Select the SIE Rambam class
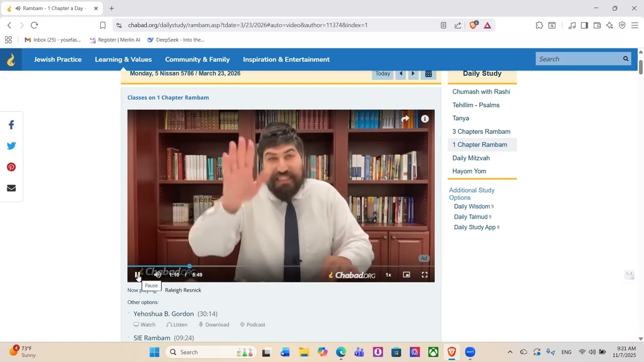 [152, 338]
